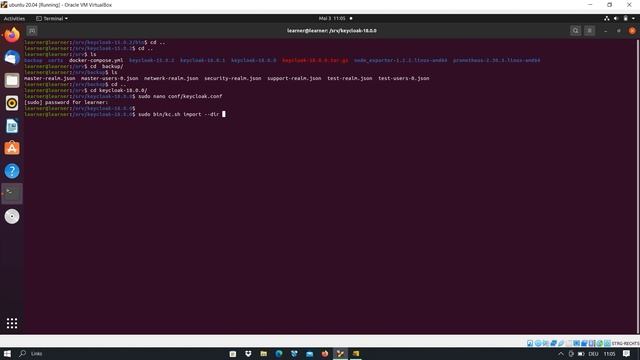Click the Windows taskbar clock showing 11:05
This screenshot has width=640, height=360.
(609, 354)
